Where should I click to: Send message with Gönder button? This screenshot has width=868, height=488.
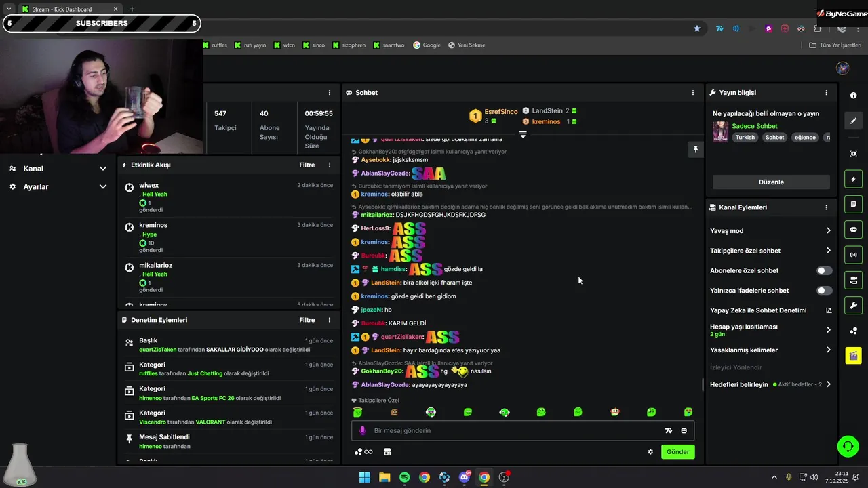pos(677,452)
